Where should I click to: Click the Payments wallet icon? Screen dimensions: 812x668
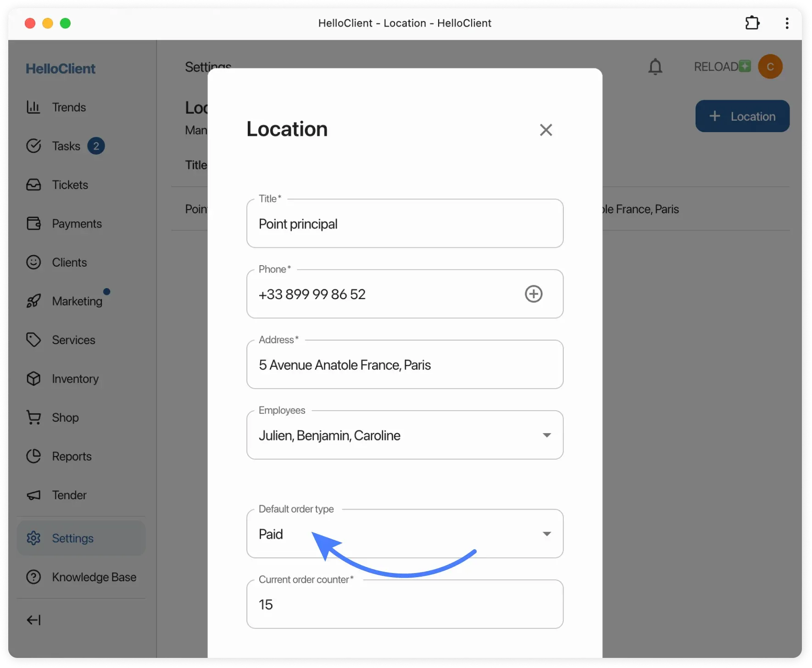(34, 223)
